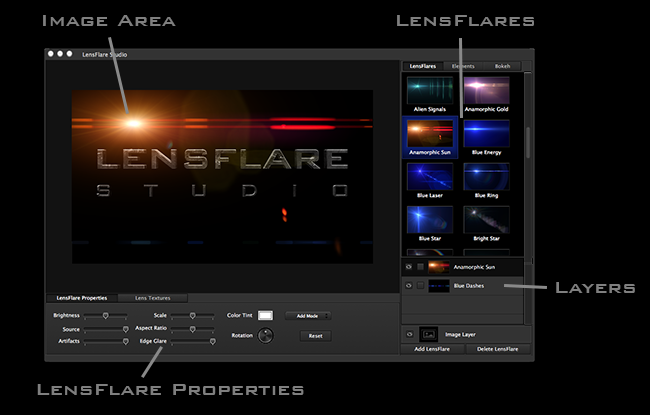
Task: Click the Brightness slider handle
Action: pyautogui.click(x=106, y=316)
